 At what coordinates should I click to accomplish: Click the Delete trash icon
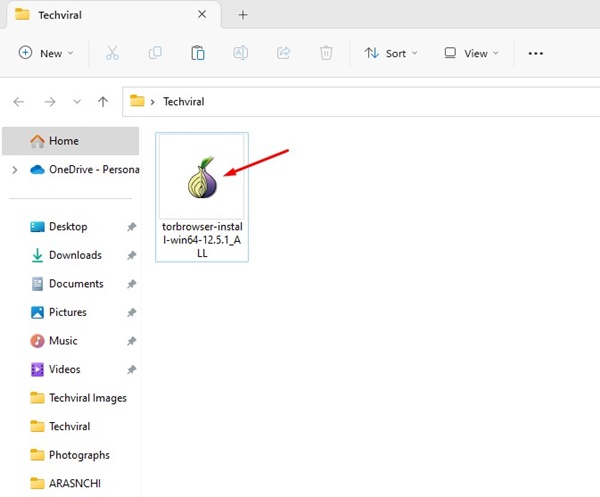(326, 53)
